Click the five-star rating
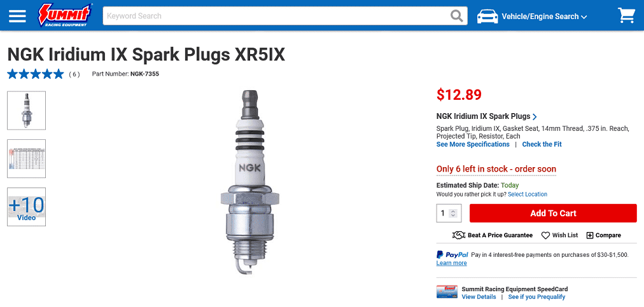This screenshot has width=644, height=307. [x=36, y=74]
